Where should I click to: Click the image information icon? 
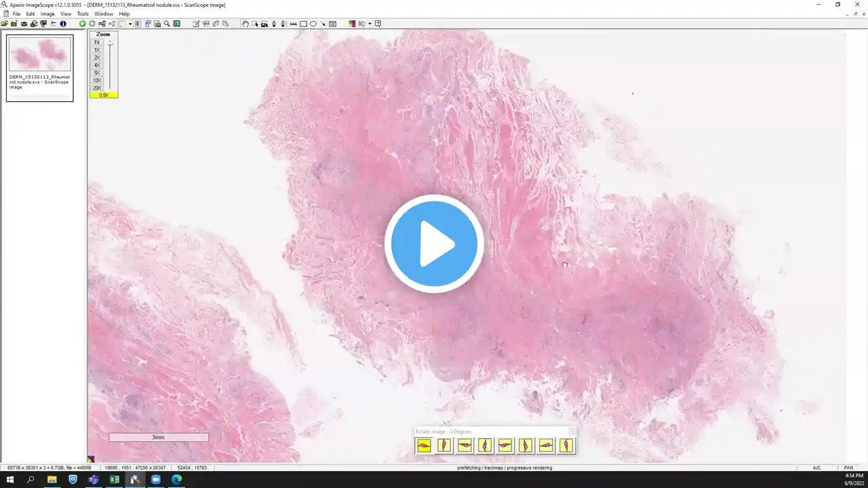[x=63, y=24]
